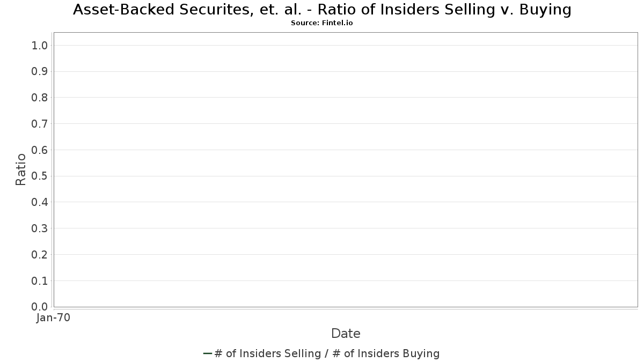Click the 0.5 horizontal gridline
Image resolution: width=644 pixels, height=362 pixels.
tap(346, 176)
